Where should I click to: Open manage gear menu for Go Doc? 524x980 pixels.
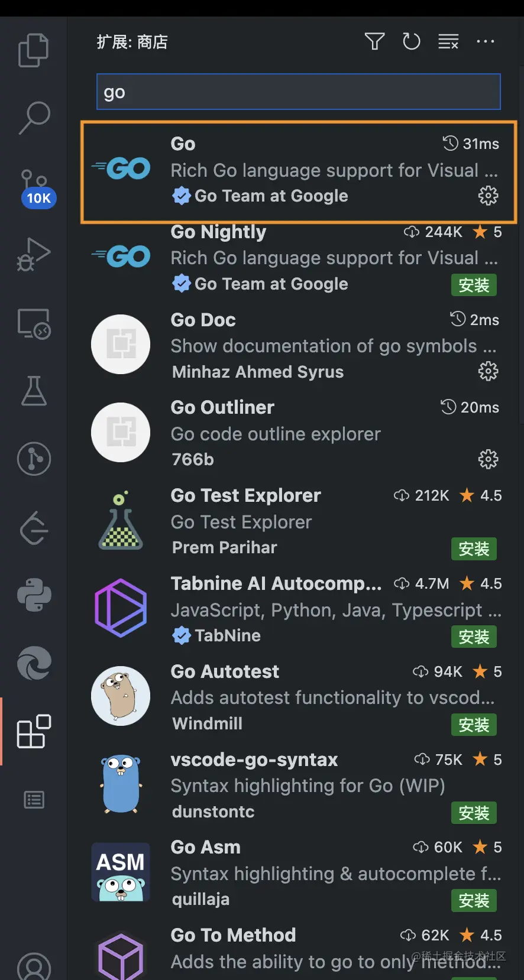488,371
